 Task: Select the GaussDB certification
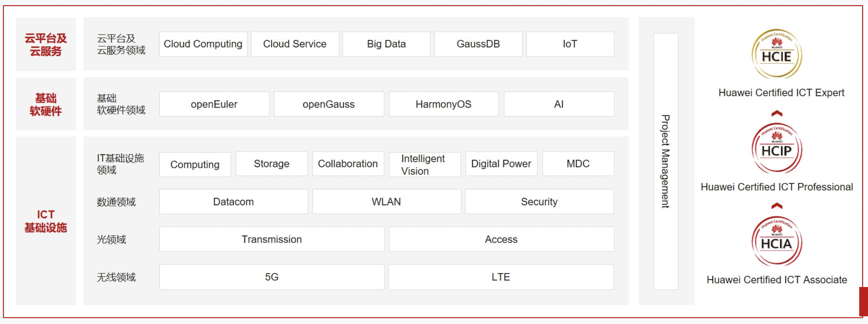(478, 44)
